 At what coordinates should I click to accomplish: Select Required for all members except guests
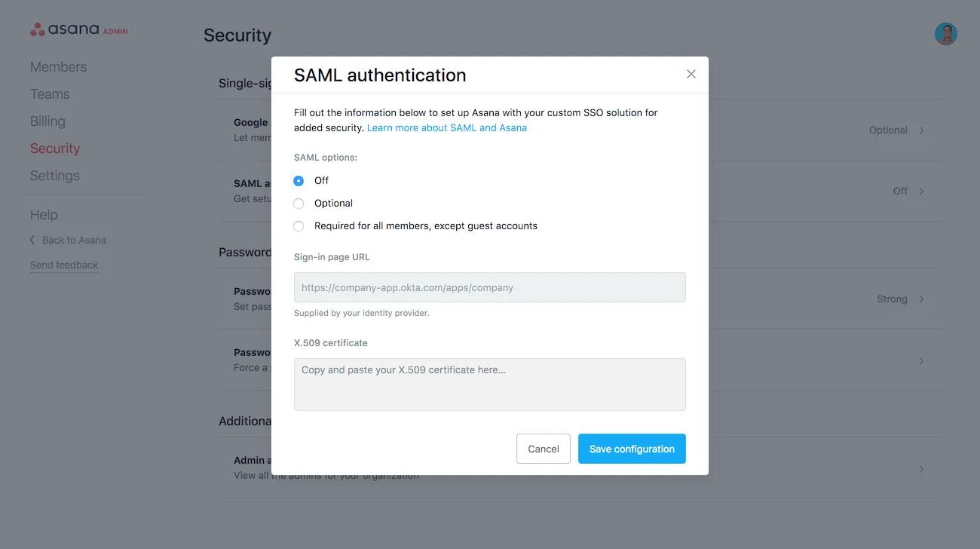click(x=299, y=225)
